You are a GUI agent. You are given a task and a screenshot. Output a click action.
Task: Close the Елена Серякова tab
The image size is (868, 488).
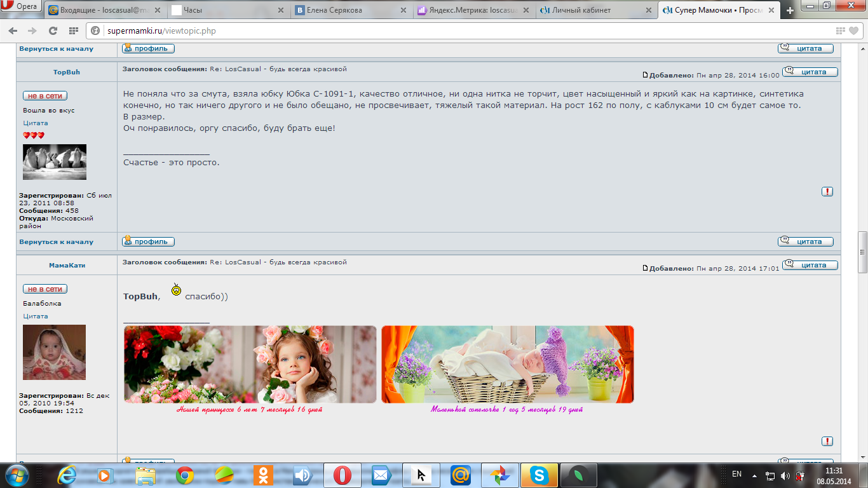(x=403, y=10)
